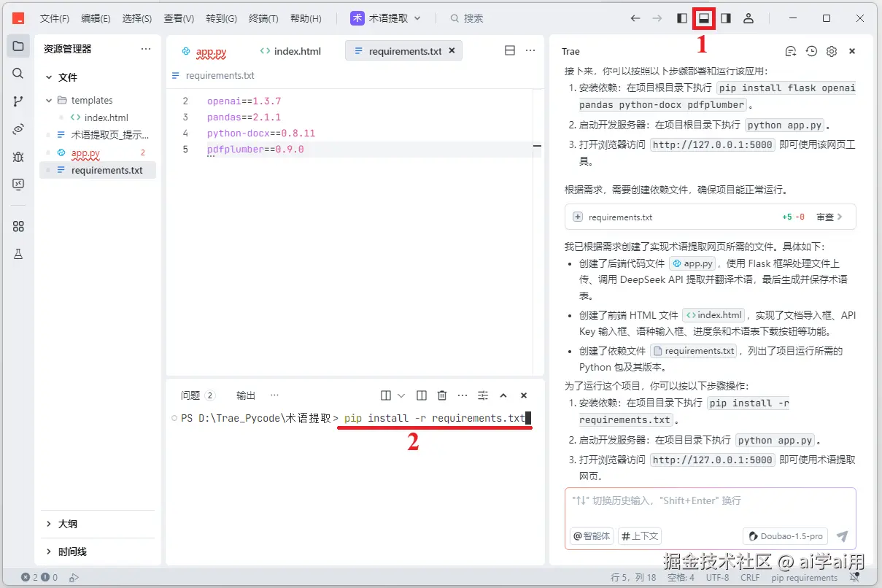Close the Trae chat panel
This screenshot has height=588, width=882.
pos(852,51)
